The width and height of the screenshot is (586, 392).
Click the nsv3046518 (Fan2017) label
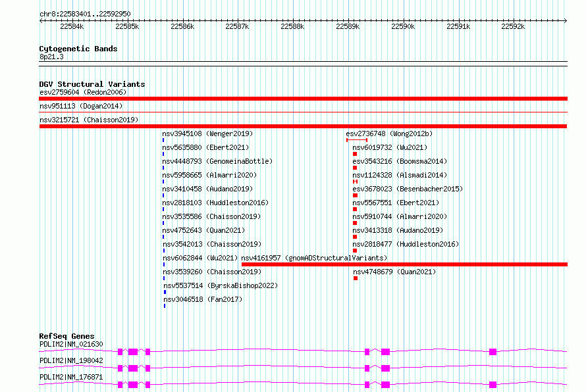pos(203,299)
